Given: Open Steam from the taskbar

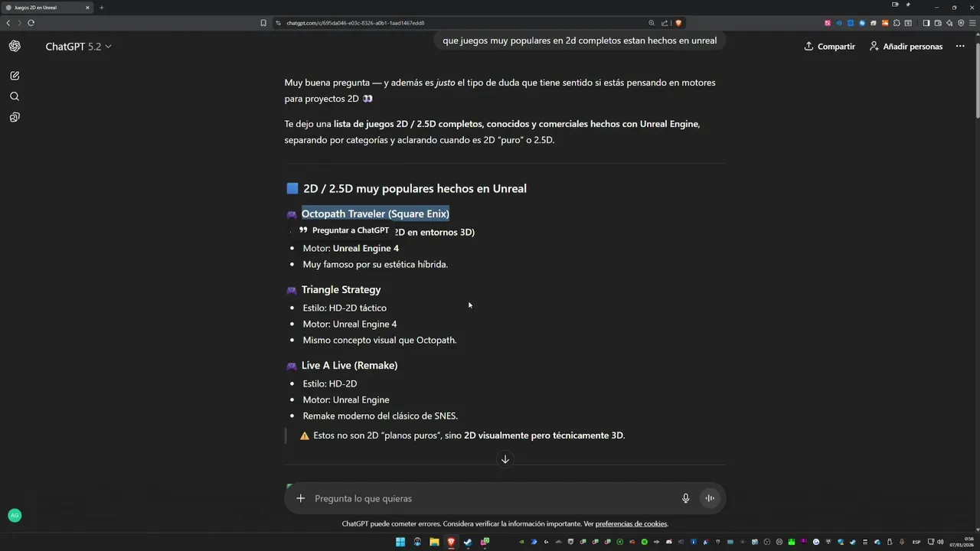Looking at the screenshot, I should pyautogui.click(x=468, y=542).
